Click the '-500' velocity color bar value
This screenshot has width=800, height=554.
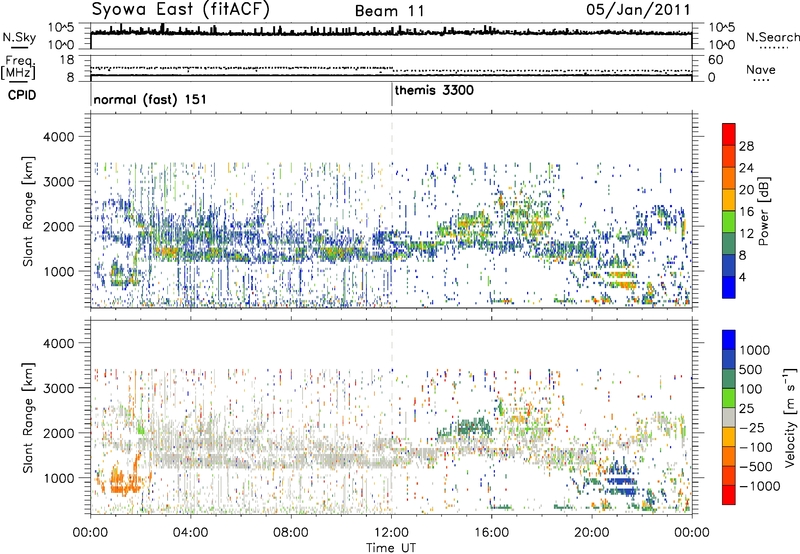click(x=755, y=467)
